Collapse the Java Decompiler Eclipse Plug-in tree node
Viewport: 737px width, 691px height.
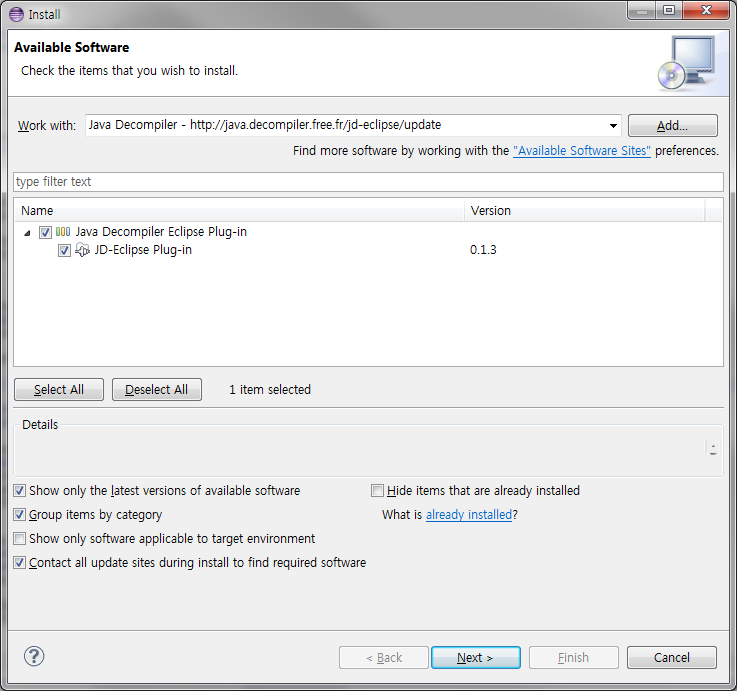[x=27, y=233]
